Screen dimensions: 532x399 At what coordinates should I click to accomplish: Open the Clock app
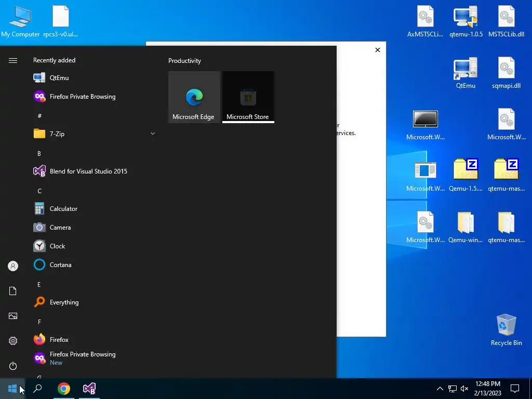click(94, 246)
